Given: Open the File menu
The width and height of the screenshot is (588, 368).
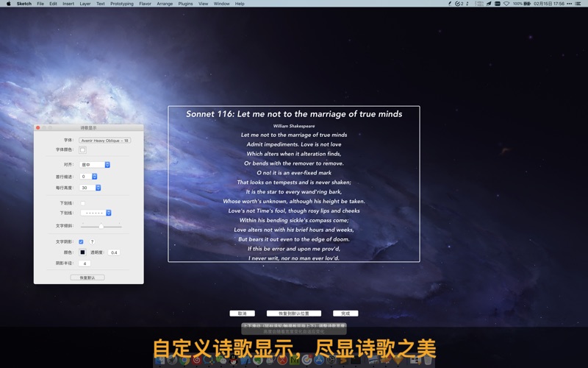Looking at the screenshot, I should pos(40,4).
